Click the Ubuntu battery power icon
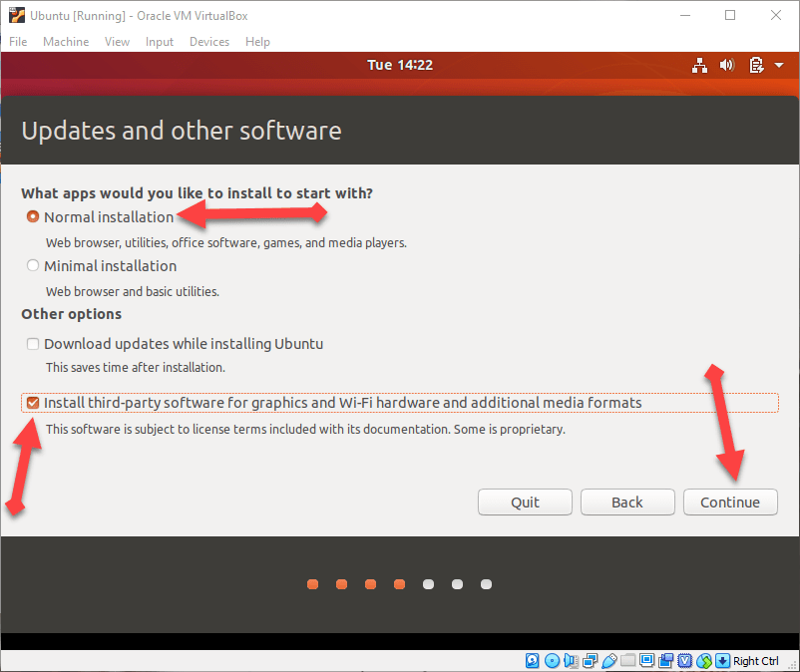 755,66
